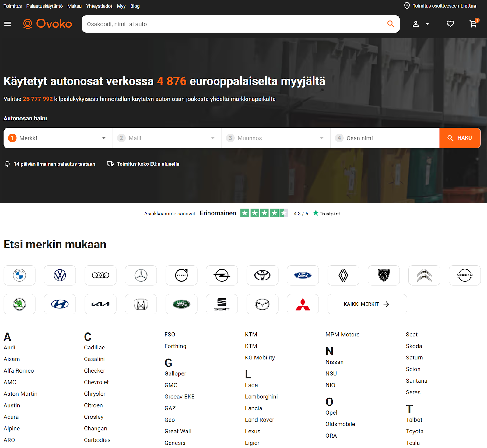Screen dimensions: 487x448
Task: Select the Citroen chevrons logo
Action: 424,275
